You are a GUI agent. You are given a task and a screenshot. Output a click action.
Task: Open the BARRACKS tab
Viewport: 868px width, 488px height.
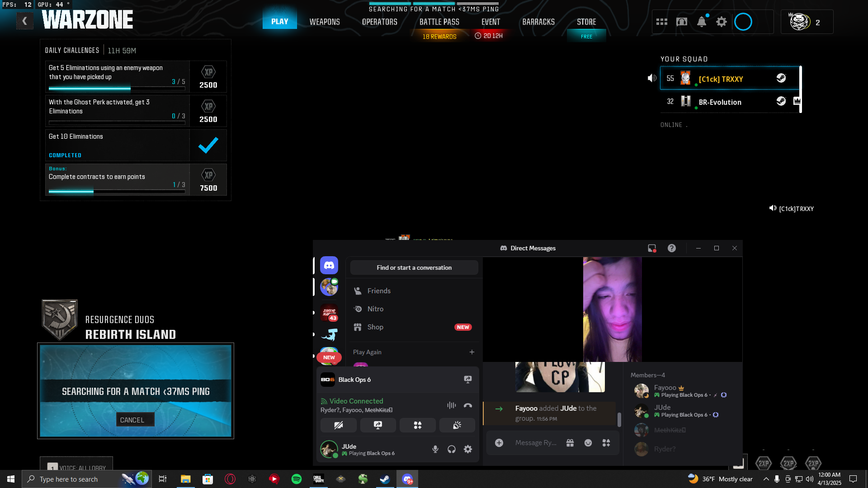tap(538, 22)
